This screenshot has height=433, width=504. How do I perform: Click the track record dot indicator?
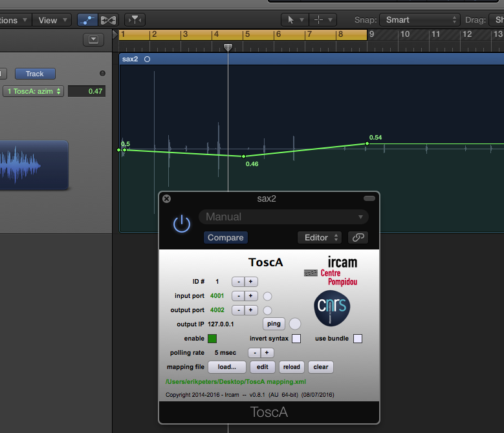[x=102, y=74]
